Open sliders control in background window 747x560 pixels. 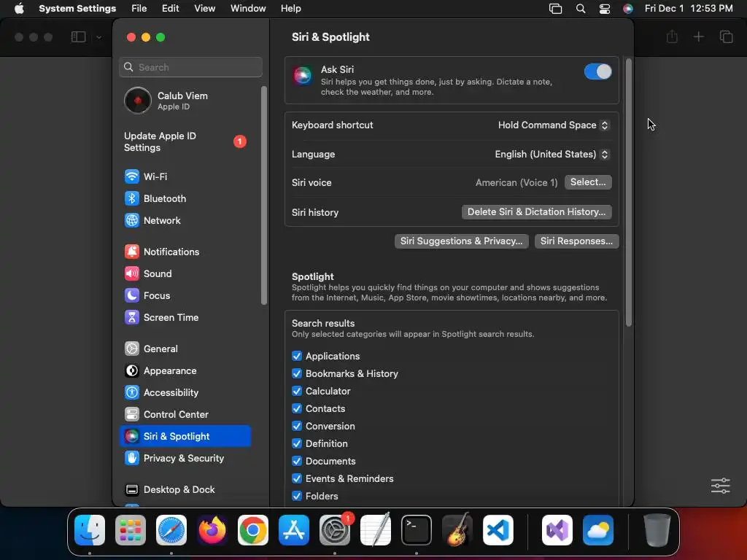720,486
